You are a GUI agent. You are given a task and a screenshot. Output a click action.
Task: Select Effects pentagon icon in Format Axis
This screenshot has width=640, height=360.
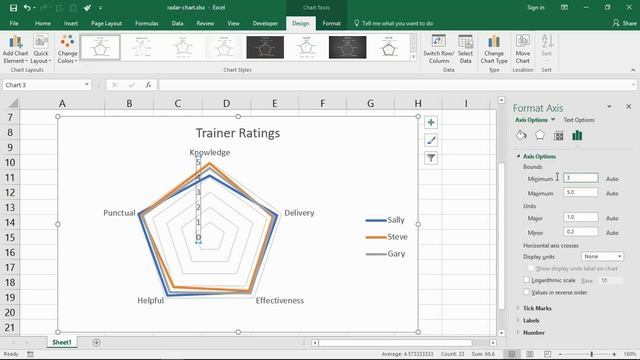pyautogui.click(x=540, y=136)
